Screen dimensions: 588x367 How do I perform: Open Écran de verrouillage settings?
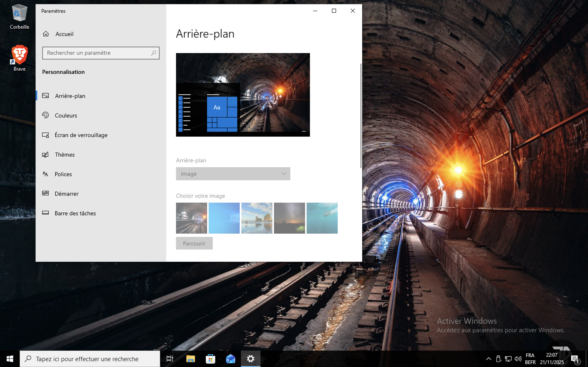point(81,135)
